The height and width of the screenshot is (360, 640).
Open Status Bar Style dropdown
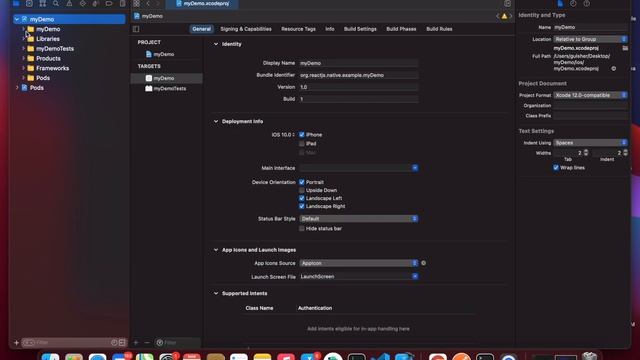click(358, 219)
